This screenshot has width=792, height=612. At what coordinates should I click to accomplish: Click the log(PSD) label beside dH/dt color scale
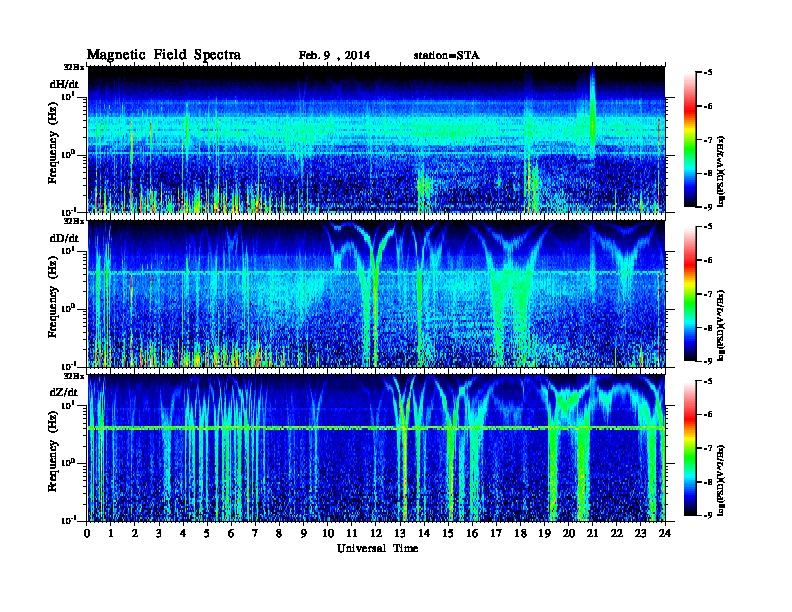pos(721,172)
